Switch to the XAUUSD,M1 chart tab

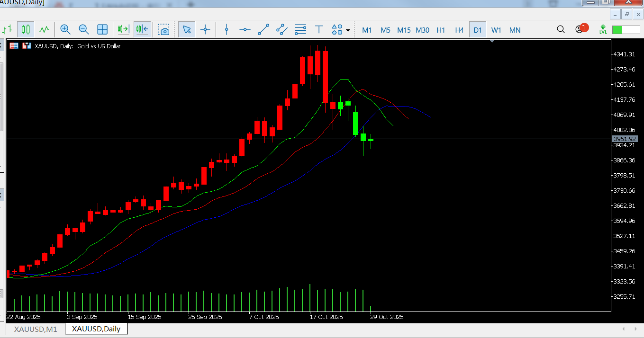[36, 329]
